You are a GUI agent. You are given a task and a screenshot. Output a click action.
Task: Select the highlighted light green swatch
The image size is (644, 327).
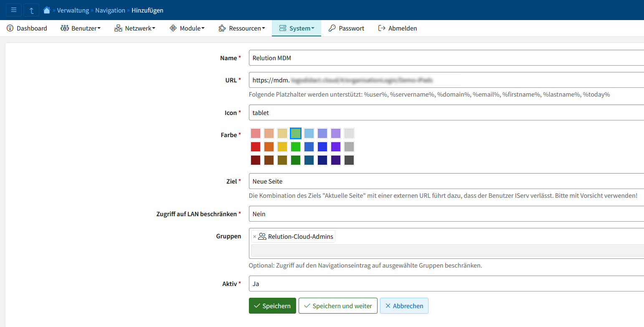pyautogui.click(x=296, y=133)
